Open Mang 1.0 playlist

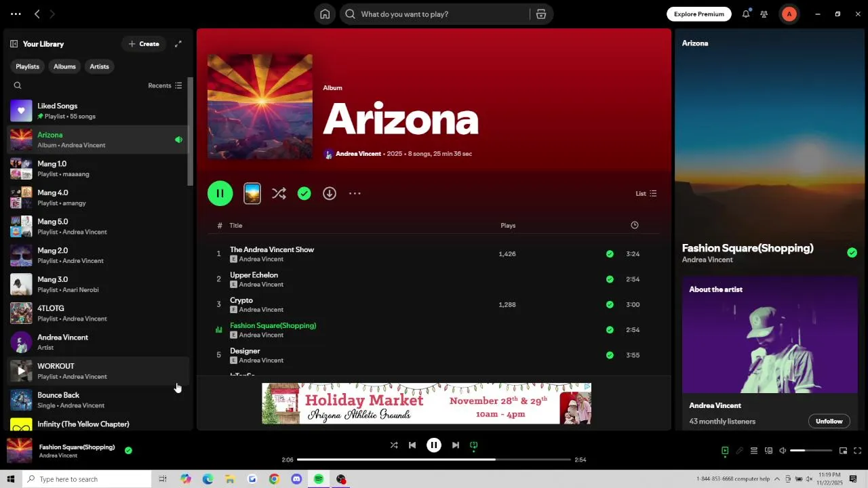(98, 169)
